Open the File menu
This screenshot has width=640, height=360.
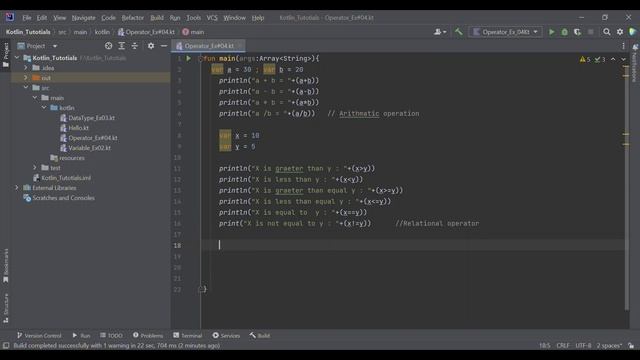click(27, 18)
